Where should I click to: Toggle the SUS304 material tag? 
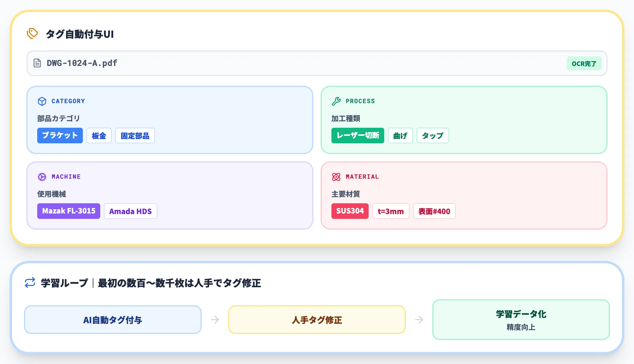click(x=350, y=211)
